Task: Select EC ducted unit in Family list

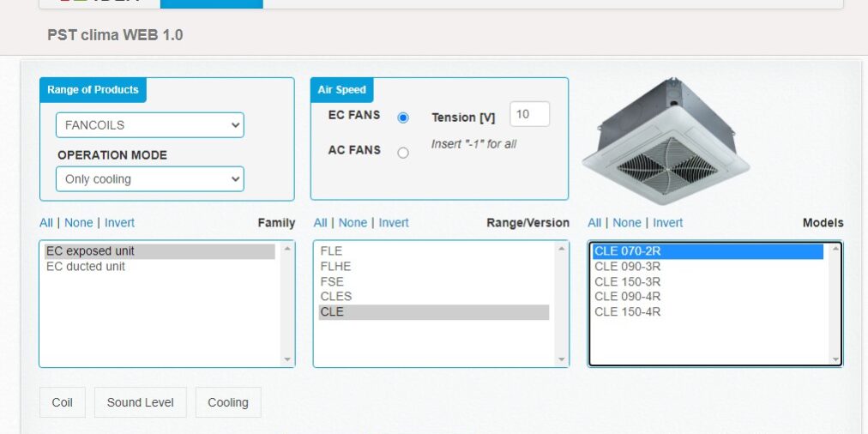Action: point(86,267)
